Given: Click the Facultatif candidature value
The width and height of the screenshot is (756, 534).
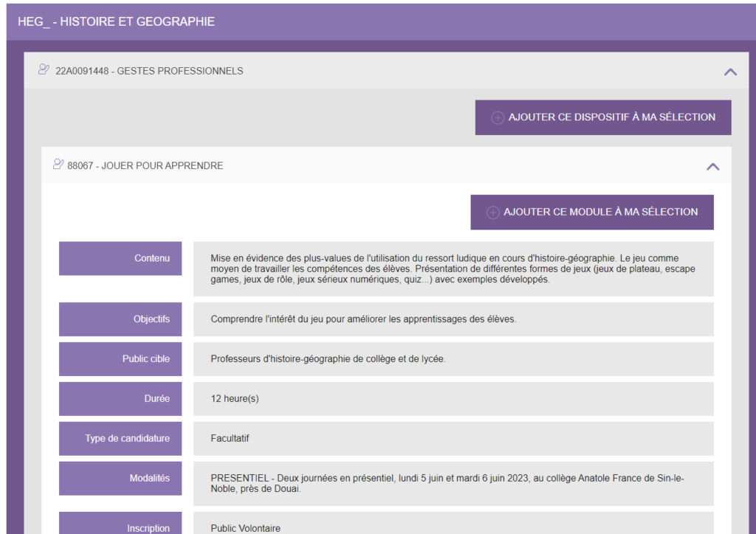Looking at the screenshot, I should click(x=230, y=439).
